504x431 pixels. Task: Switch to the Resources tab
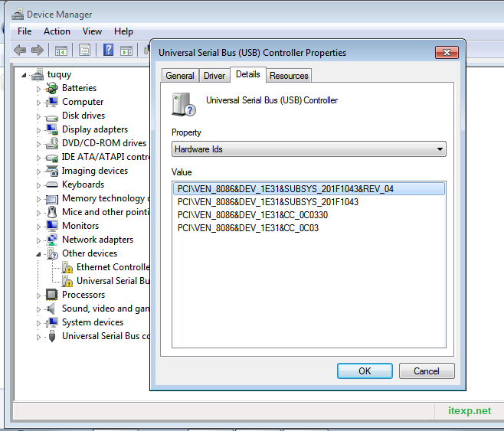[x=289, y=76]
